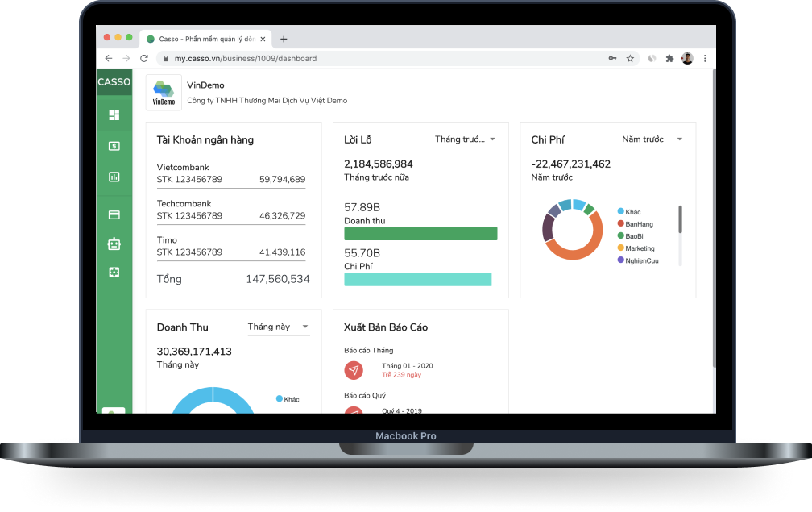Open a new browser tab
Screen dimensions: 812x512
tap(284, 39)
